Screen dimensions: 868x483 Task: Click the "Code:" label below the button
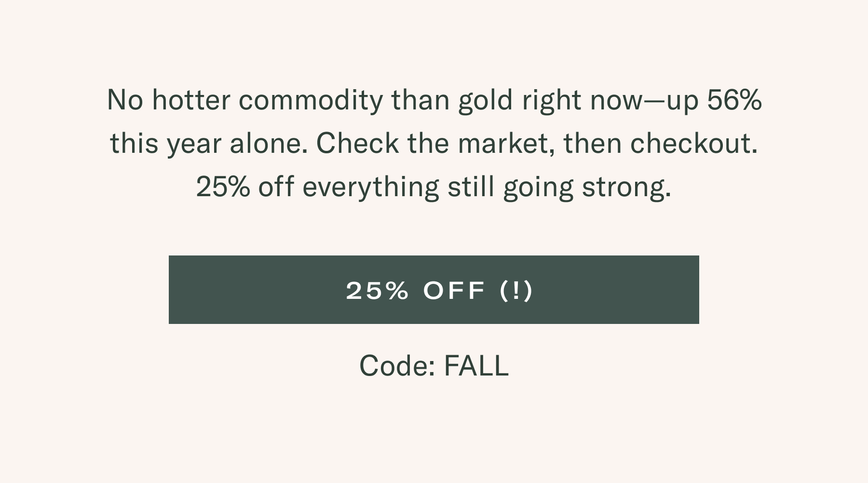coord(397,365)
